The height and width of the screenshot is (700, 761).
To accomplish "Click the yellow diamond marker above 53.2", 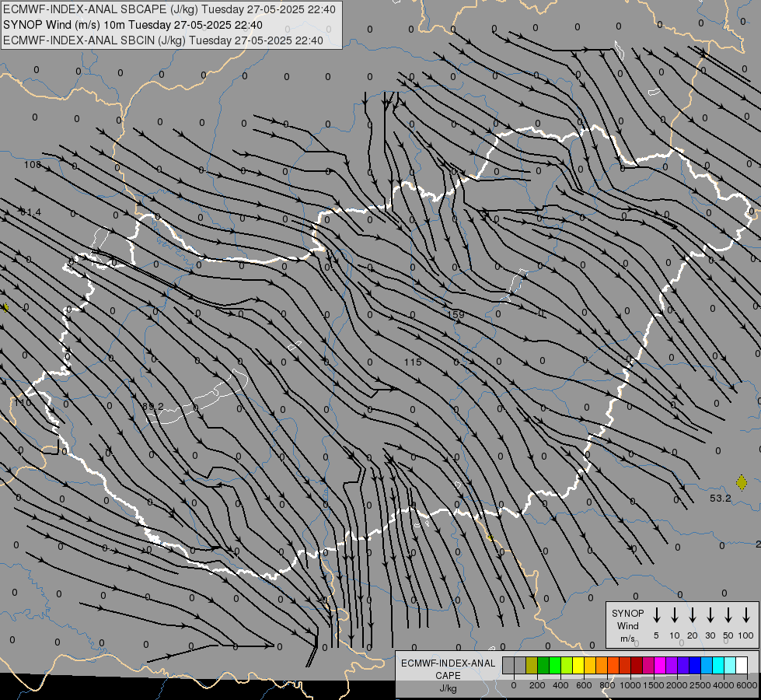I will pos(741,483).
